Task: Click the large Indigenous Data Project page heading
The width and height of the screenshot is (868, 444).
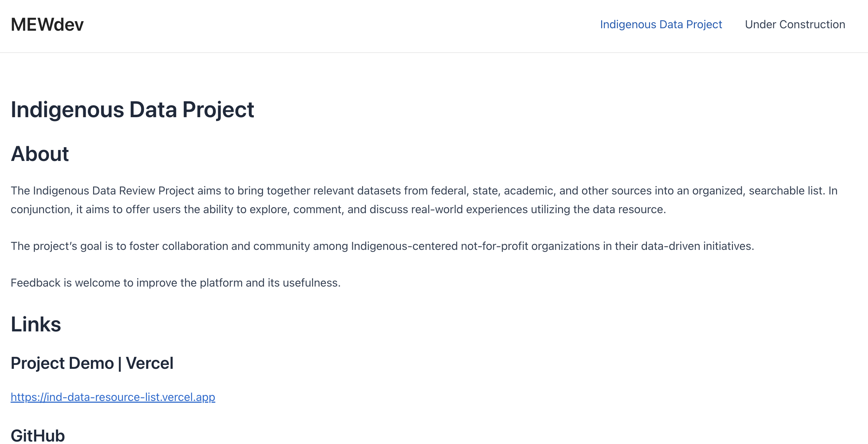Action: [x=132, y=109]
